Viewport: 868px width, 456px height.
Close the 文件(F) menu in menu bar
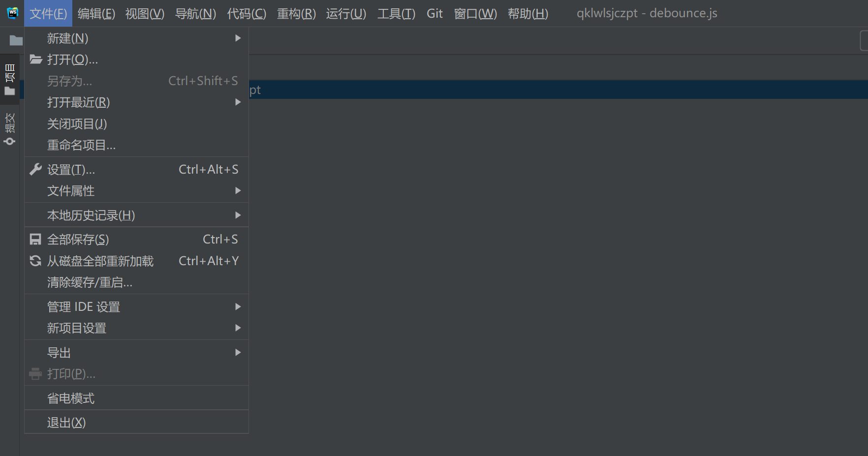tap(48, 13)
